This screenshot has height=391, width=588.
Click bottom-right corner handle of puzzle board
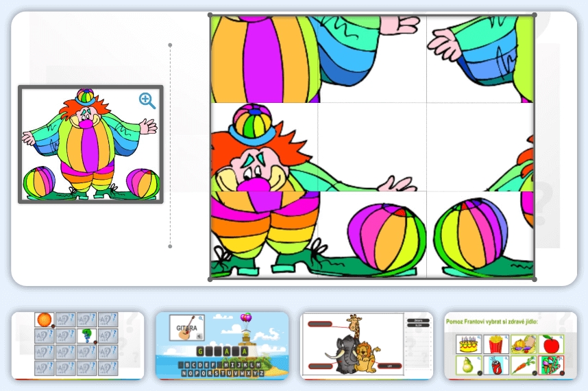(535, 279)
